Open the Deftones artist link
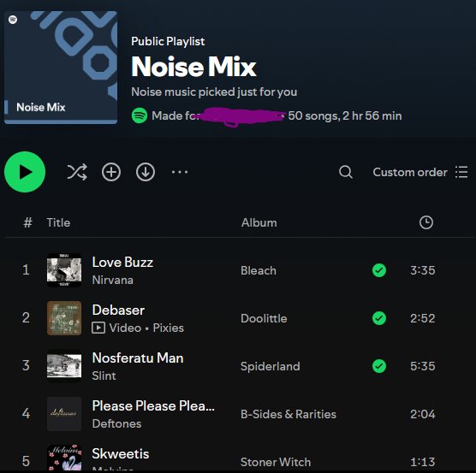Viewport: 476px width, 473px height. pyautogui.click(x=117, y=423)
